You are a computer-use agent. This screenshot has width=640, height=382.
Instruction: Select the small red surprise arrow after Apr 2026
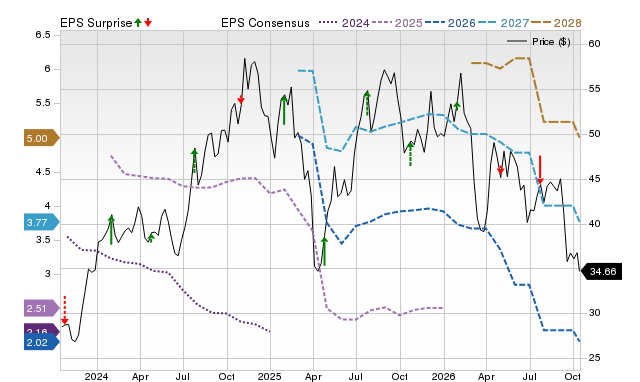[x=500, y=170]
